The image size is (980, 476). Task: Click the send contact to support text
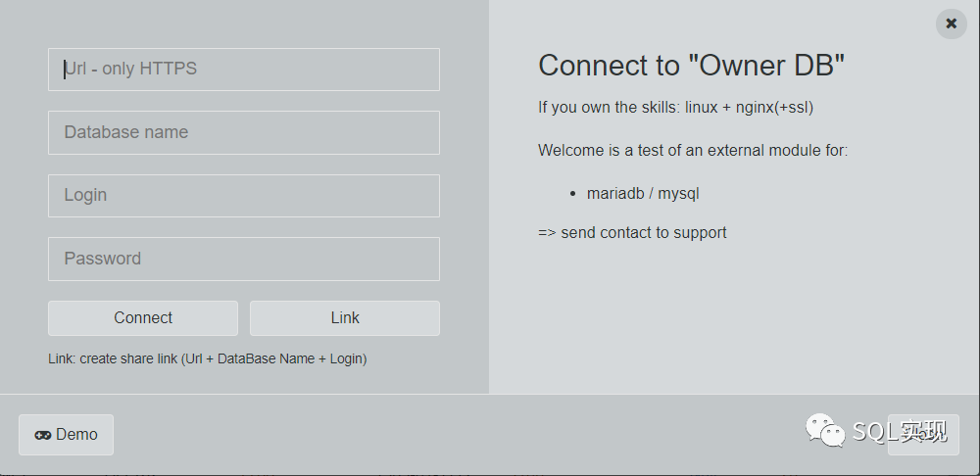632,233
